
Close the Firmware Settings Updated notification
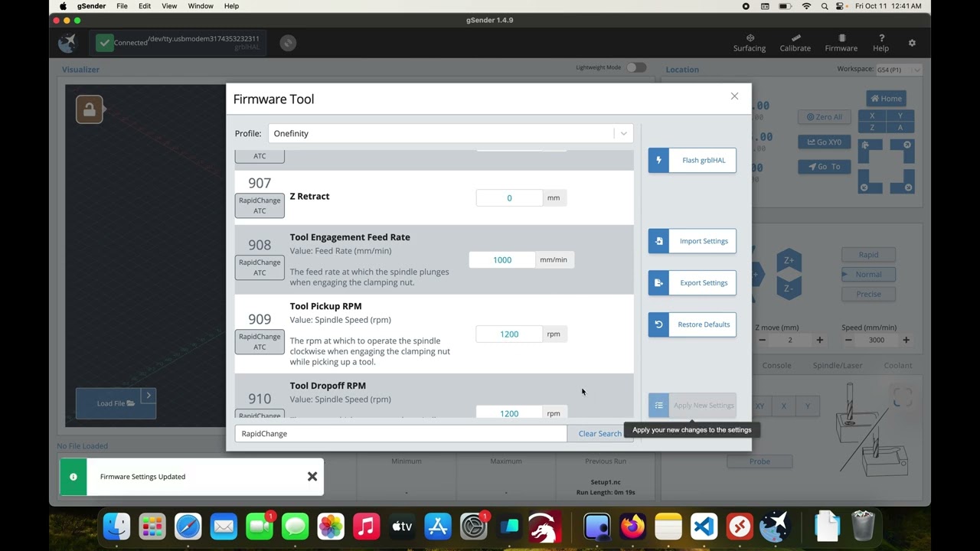point(312,477)
